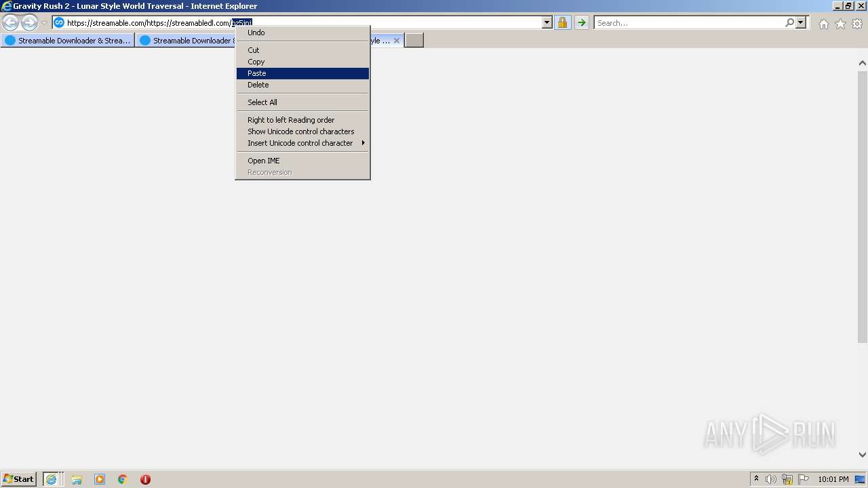Viewport: 868px width, 488px height.
Task: Open Favorites star icon
Action: [840, 24]
